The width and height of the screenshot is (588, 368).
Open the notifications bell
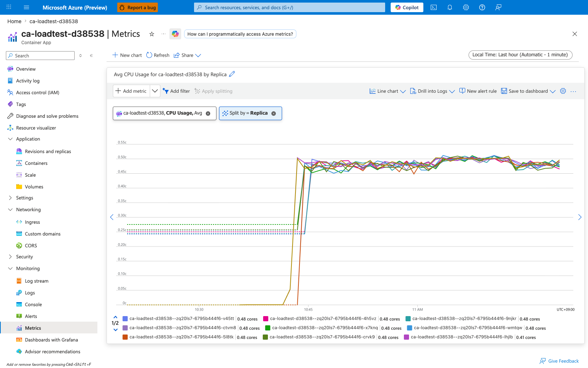[450, 7]
